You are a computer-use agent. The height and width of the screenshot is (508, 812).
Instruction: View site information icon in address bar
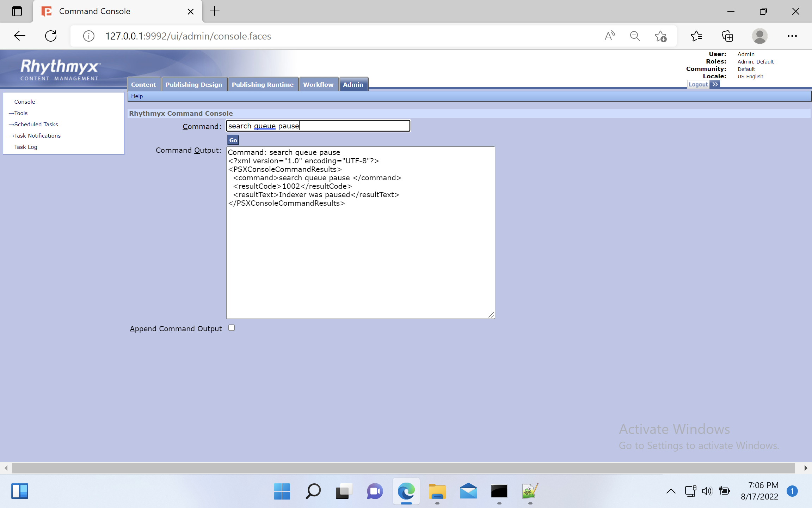pos(89,36)
